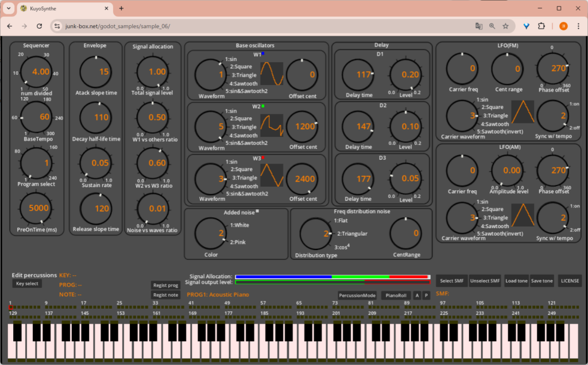Click the Select SMF button
Screen dimensions: 588x365
click(451, 281)
